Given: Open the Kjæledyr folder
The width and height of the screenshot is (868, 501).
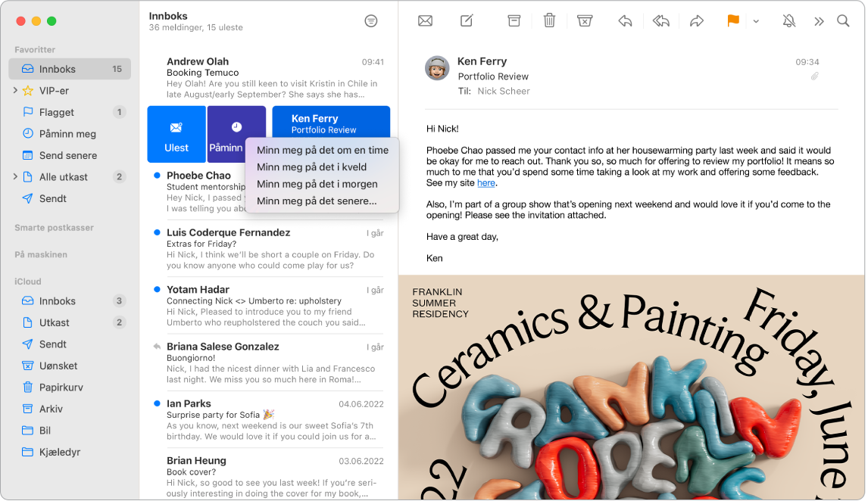Looking at the screenshot, I should coord(70,452).
